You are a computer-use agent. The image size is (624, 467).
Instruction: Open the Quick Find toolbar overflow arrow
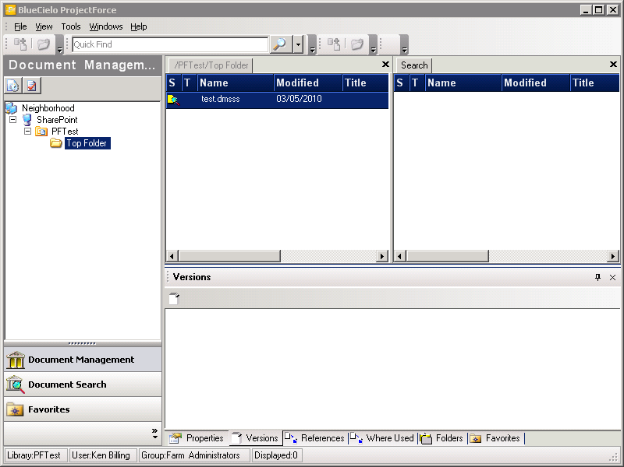tap(312, 45)
